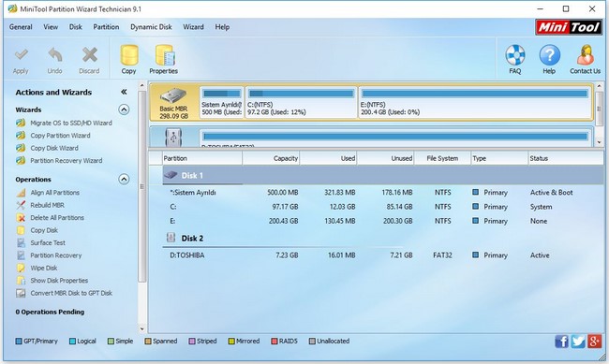Open the View menu
Viewport: 609px width, 364px height.
coord(51,27)
